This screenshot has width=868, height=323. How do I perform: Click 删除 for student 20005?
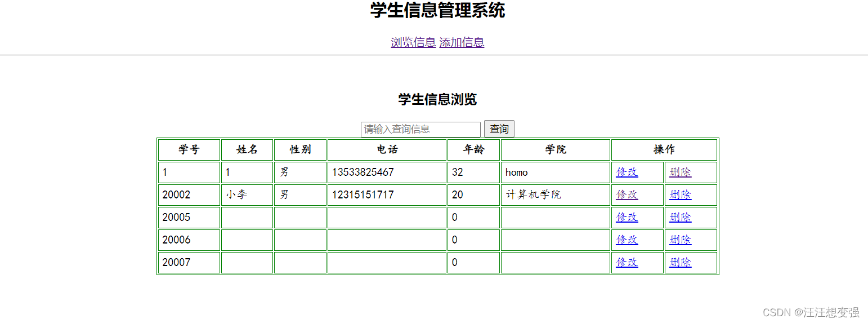pyautogui.click(x=681, y=217)
